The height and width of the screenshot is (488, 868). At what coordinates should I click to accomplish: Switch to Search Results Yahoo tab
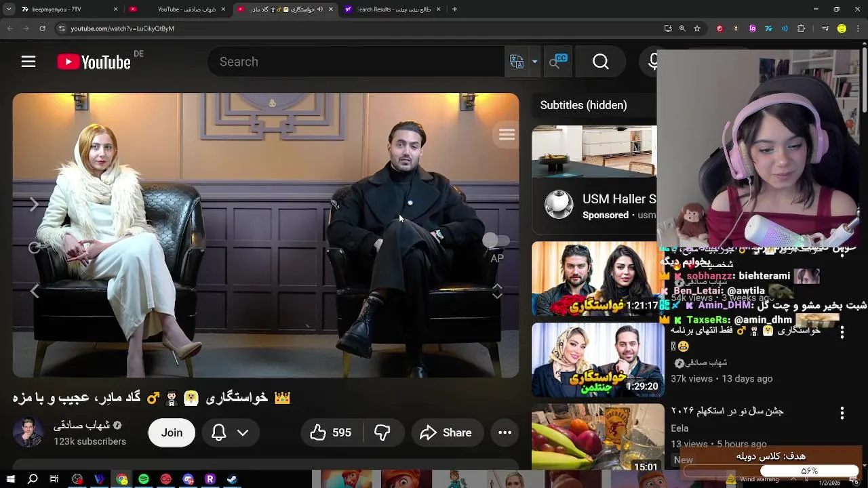tap(392, 9)
